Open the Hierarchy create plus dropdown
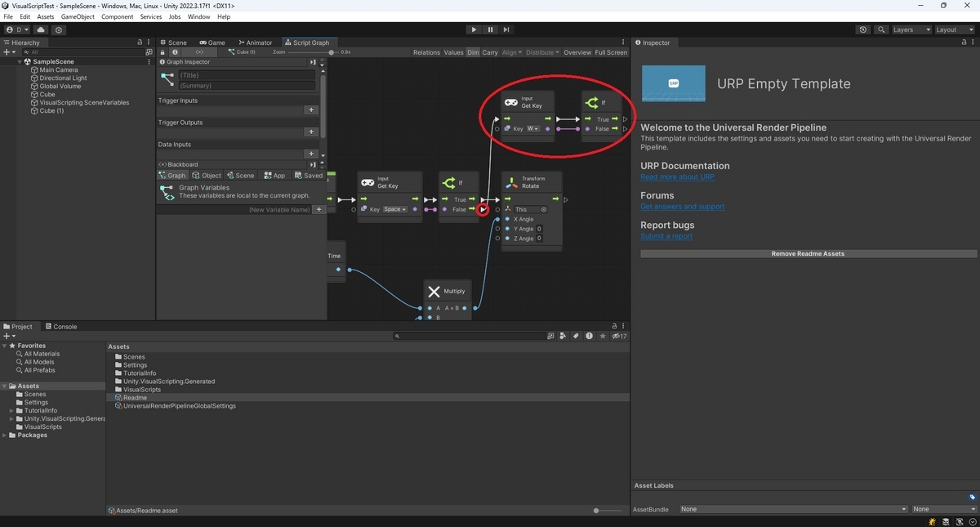This screenshot has width=980, height=527. pos(9,51)
